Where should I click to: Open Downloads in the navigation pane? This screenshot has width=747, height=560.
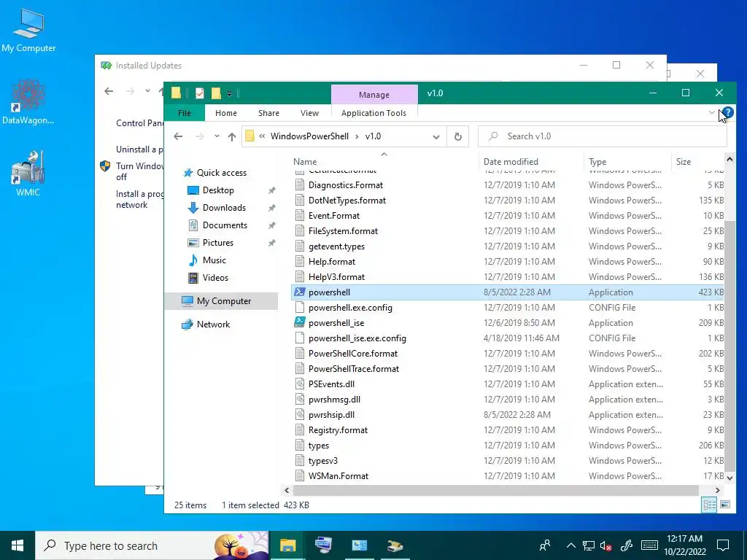(224, 208)
